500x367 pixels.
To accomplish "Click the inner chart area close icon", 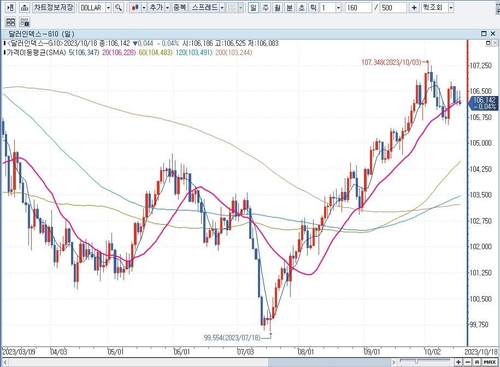I will pyautogui.click(x=494, y=43).
